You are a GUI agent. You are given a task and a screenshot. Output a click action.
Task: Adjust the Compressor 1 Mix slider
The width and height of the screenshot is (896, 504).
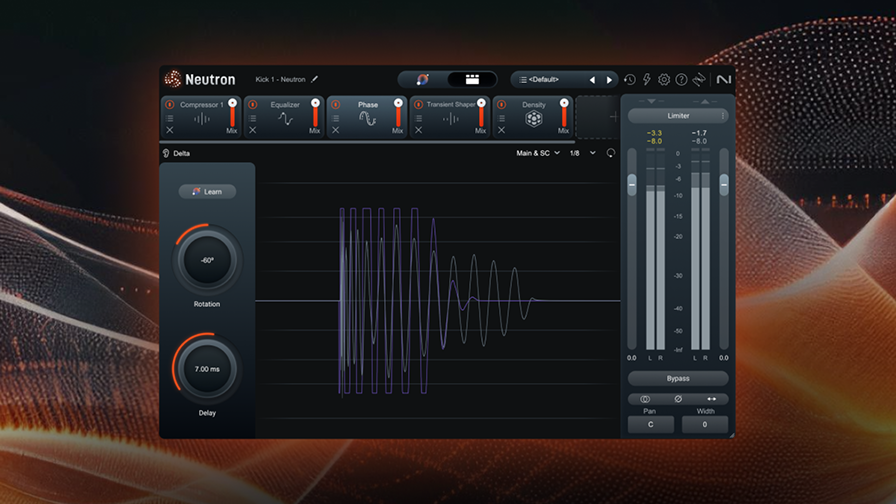232,113
